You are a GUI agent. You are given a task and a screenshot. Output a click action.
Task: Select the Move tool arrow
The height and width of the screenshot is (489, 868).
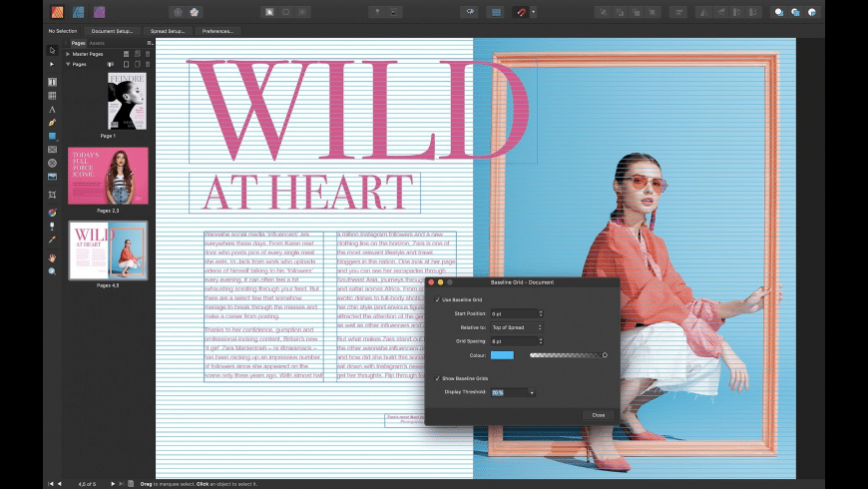click(52, 50)
